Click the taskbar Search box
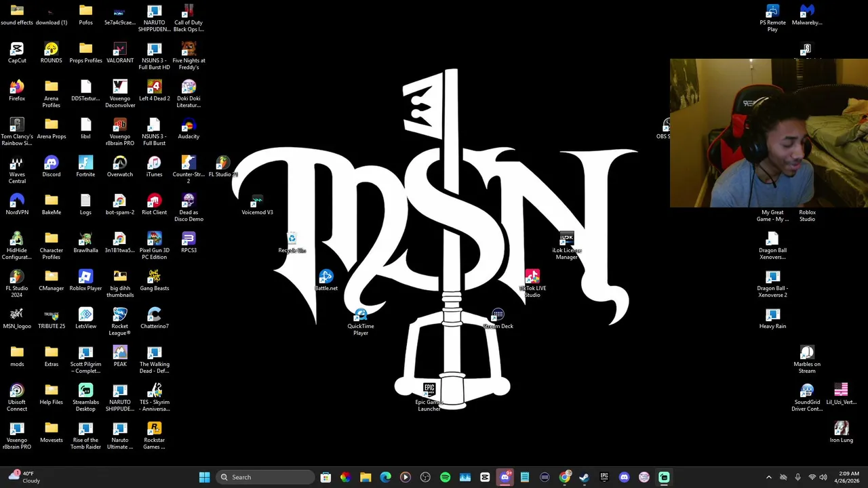This screenshot has width=868, height=488. (x=266, y=477)
